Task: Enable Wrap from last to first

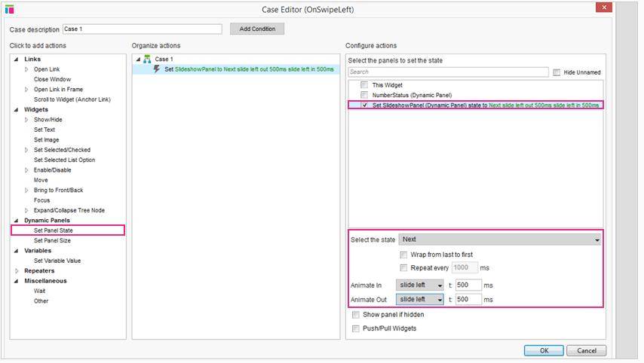Action: pos(404,255)
